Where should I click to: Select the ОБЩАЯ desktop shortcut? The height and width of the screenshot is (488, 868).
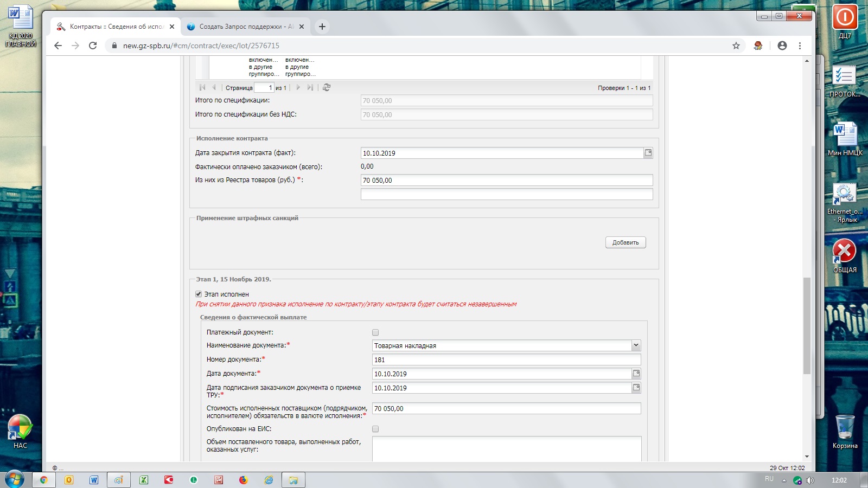pyautogui.click(x=845, y=256)
